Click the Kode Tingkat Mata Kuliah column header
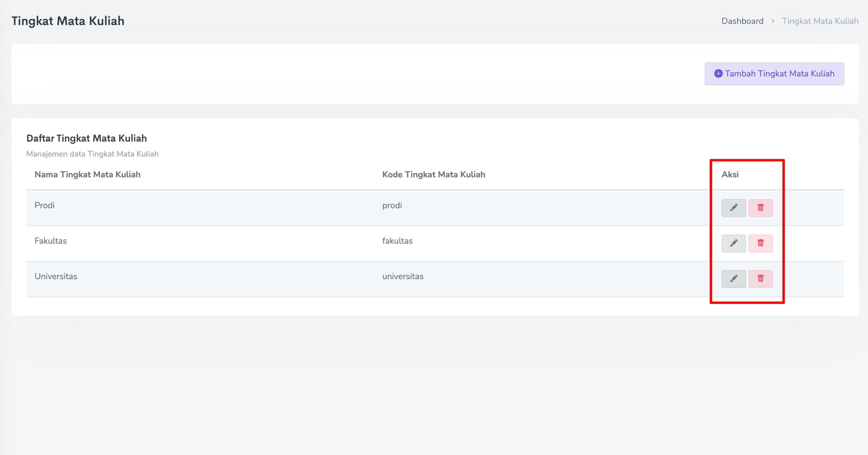The height and width of the screenshot is (455, 868). (x=433, y=175)
